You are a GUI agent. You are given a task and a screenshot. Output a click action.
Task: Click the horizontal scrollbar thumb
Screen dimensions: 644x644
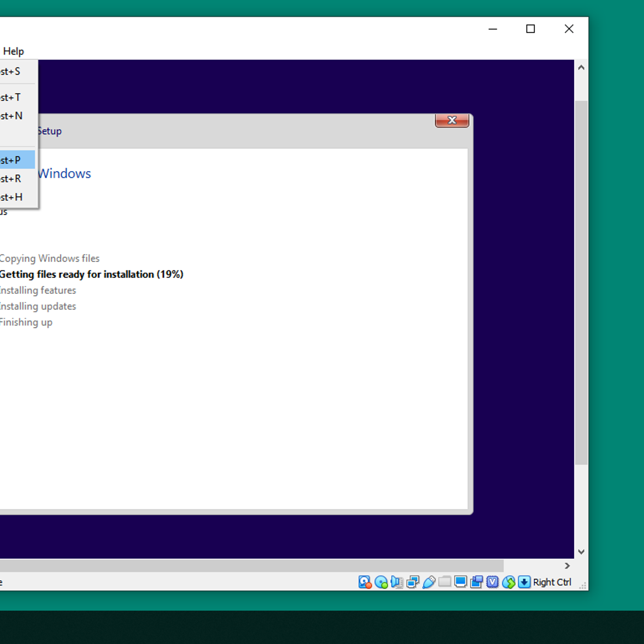point(252,566)
